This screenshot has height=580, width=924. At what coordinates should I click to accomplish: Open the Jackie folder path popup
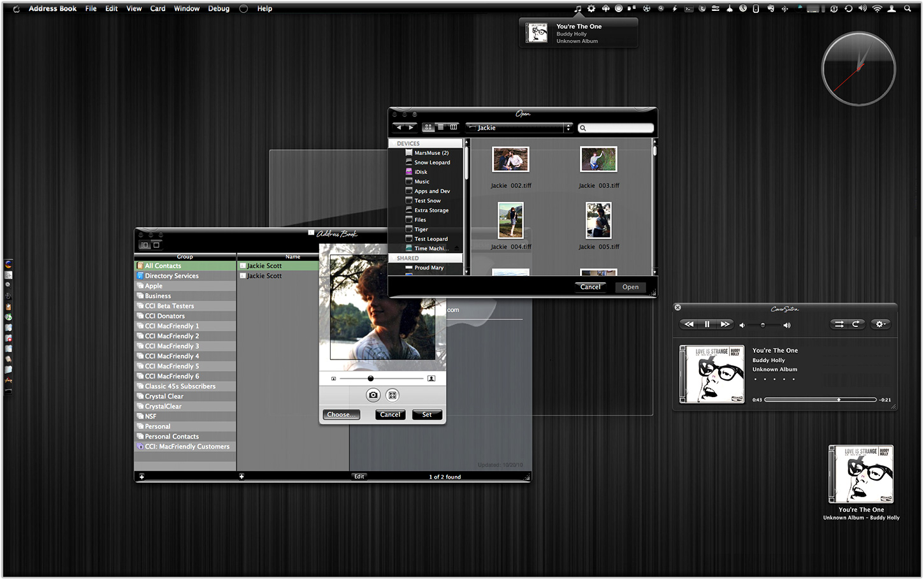519,127
